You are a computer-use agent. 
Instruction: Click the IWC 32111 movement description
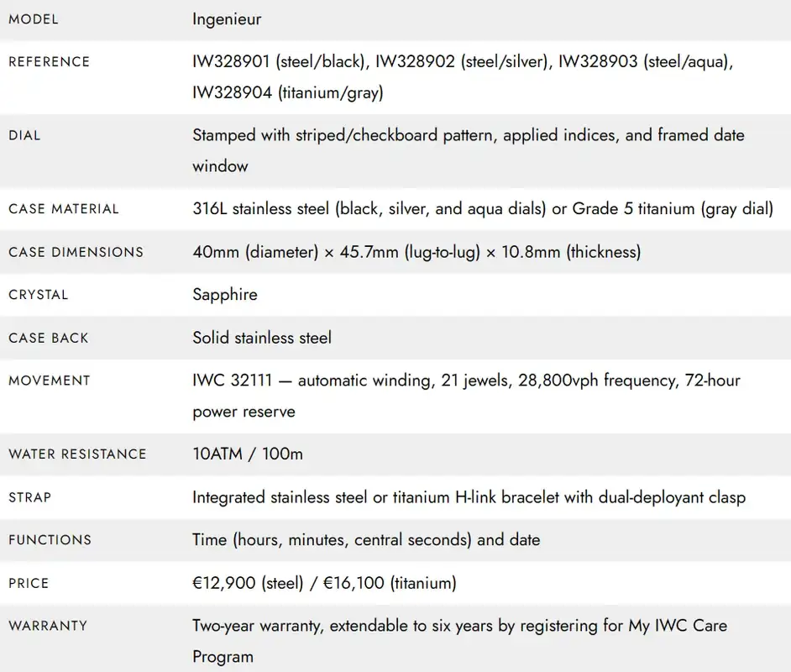pos(466,396)
